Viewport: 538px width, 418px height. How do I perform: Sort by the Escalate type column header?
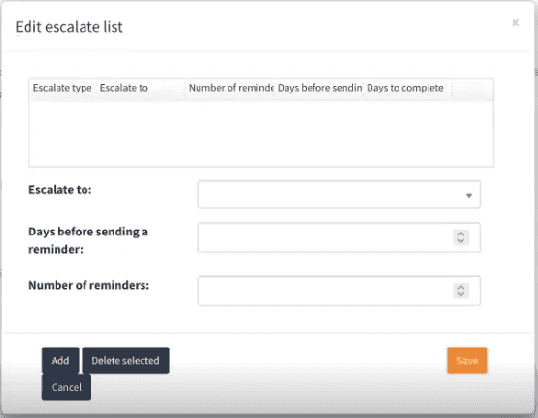click(62, 88)
